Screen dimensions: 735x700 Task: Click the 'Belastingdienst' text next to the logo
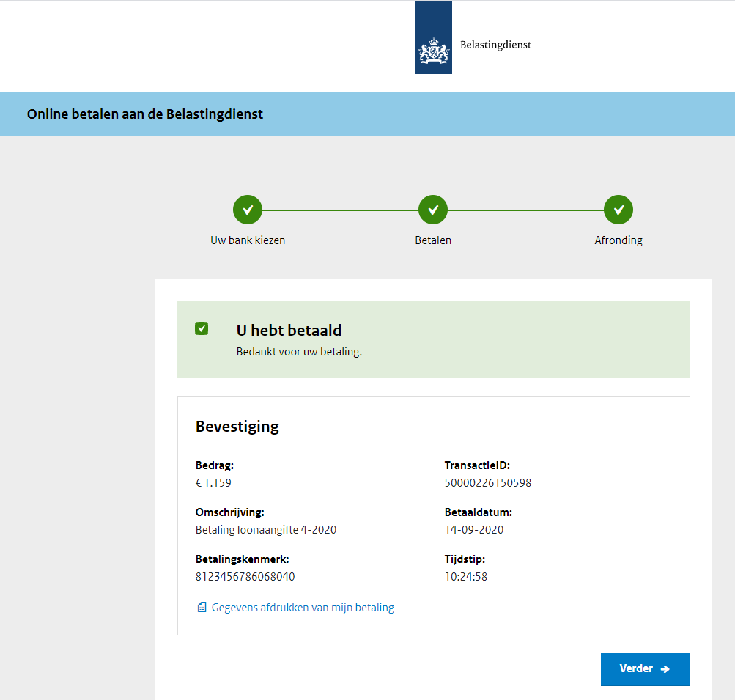(x=495, y=45)
